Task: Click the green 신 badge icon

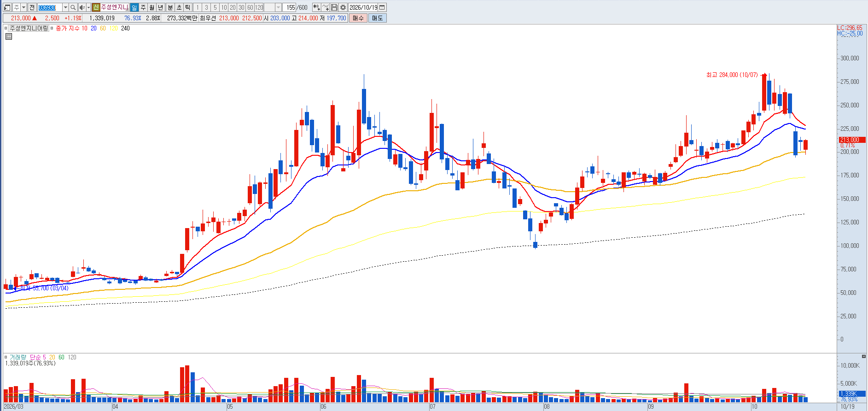Action: pos(96,7)
